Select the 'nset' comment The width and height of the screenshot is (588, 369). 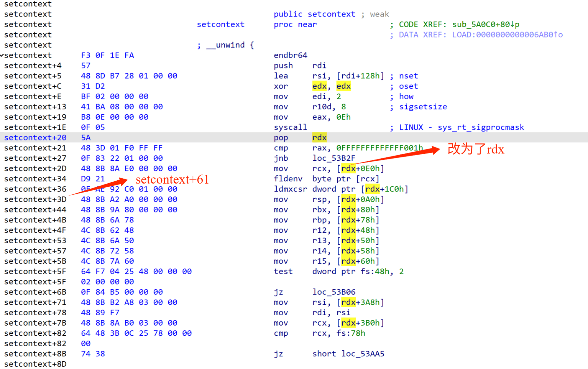[x=408, y=76]
